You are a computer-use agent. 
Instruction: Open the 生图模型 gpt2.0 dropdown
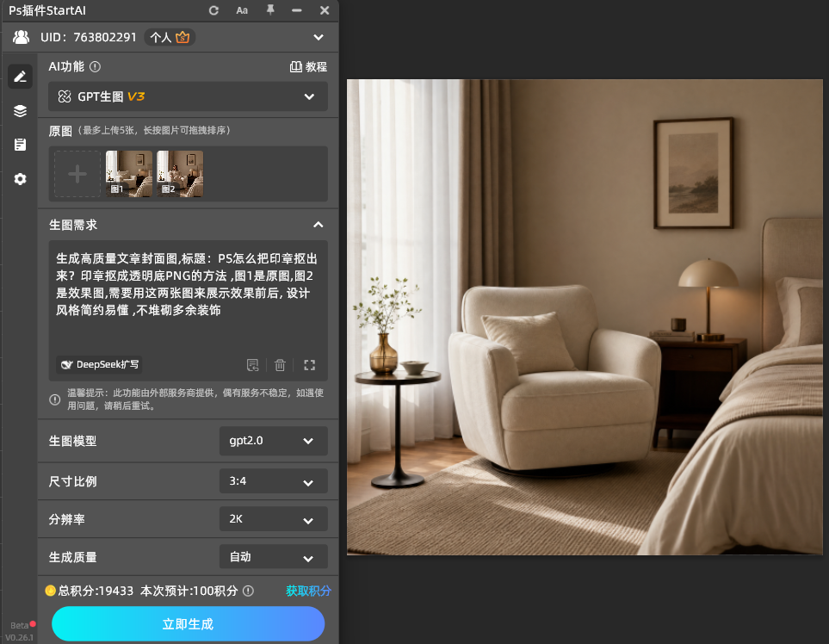(x=274, y=441)
